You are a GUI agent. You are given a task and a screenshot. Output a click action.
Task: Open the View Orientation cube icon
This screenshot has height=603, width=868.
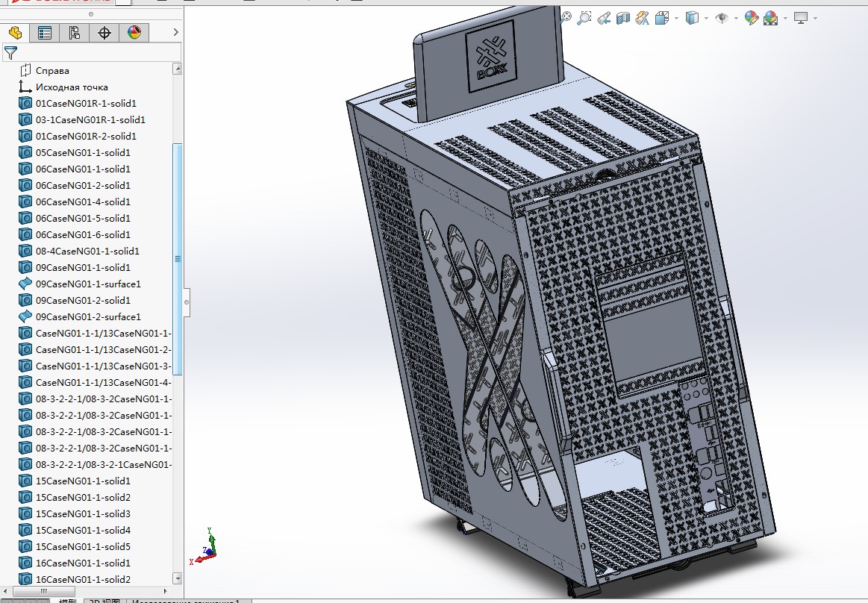click(662, 18)
